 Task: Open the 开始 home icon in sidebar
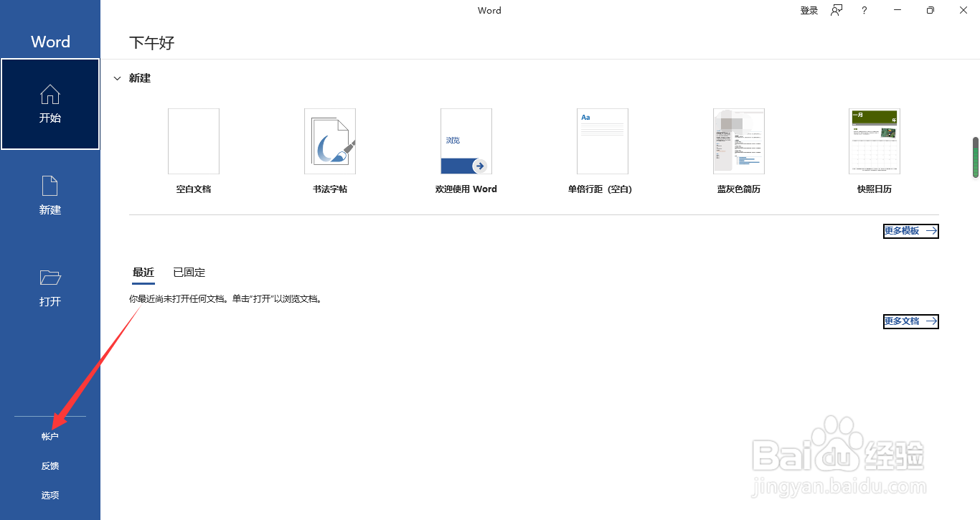click(x=50, y=104)
